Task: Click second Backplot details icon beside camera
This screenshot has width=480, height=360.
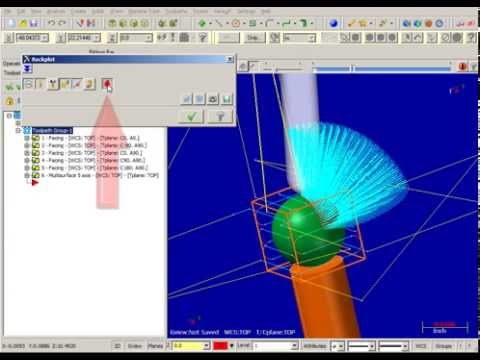Action: pyautogui.click(x=200, y=99)
